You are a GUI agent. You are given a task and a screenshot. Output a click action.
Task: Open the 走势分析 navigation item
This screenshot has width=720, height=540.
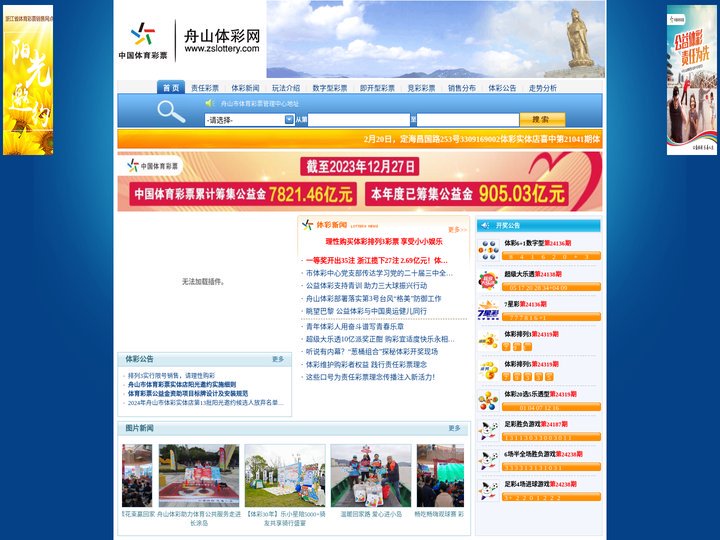(543, 88)
